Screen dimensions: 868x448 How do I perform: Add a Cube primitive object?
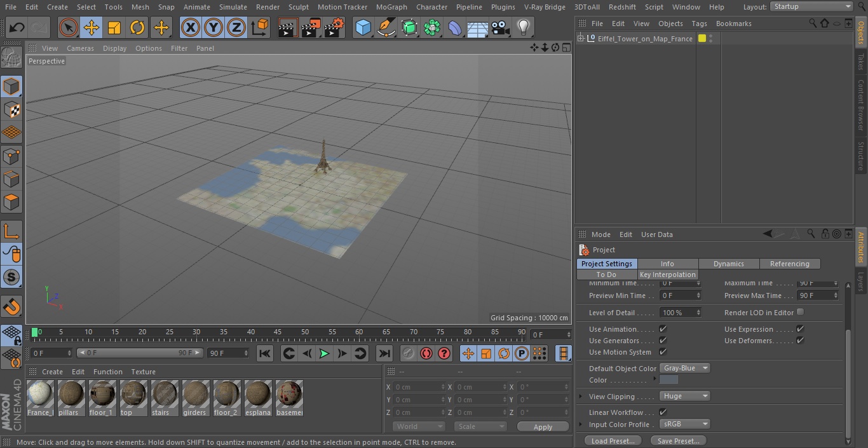tap(363, 28)
